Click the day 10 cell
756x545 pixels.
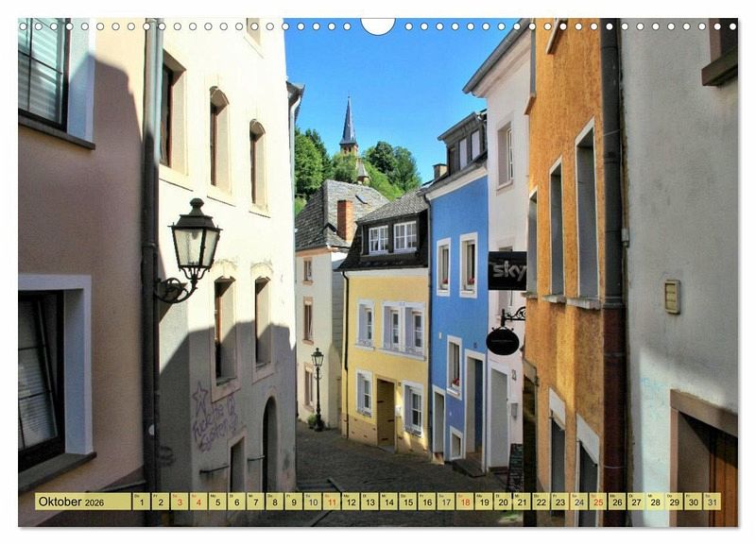point(313,502)
